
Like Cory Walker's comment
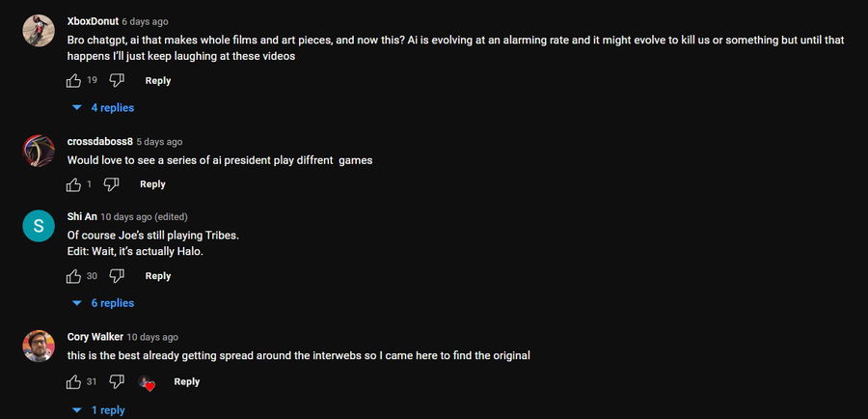(x=74, y=381)
